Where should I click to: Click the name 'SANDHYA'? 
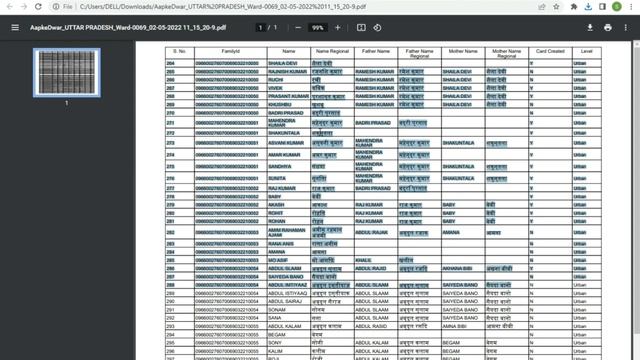280,167
